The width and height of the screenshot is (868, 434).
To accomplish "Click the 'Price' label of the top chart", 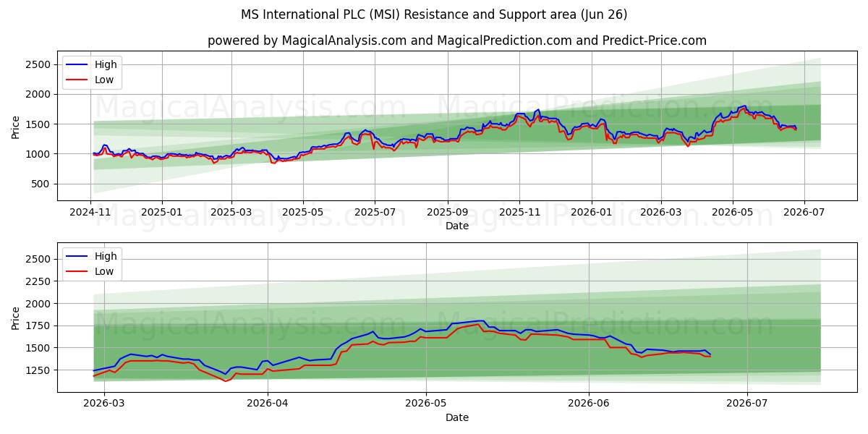I will pyautogui.click(x=16, y=127).
